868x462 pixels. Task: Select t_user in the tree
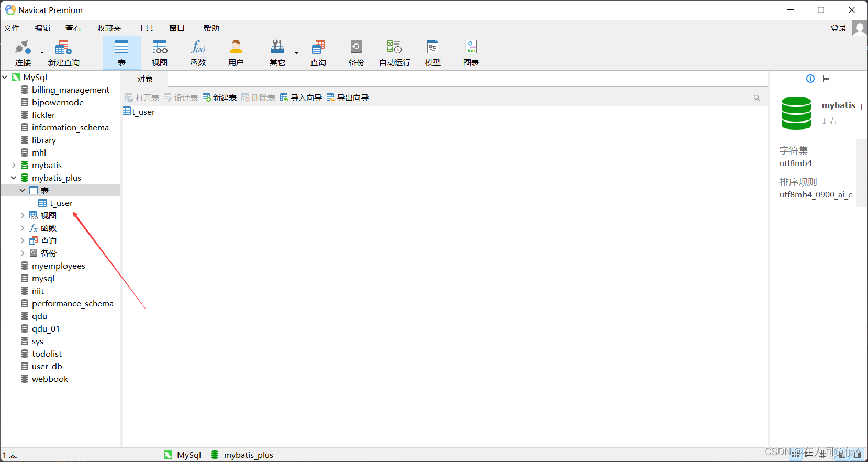pyautogui.click(x=61, y=203)
